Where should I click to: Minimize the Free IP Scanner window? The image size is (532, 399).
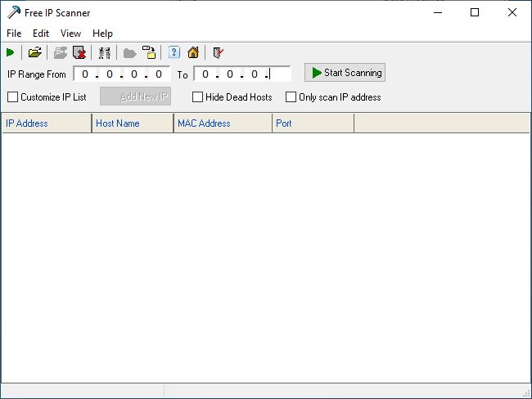[438, 12]
